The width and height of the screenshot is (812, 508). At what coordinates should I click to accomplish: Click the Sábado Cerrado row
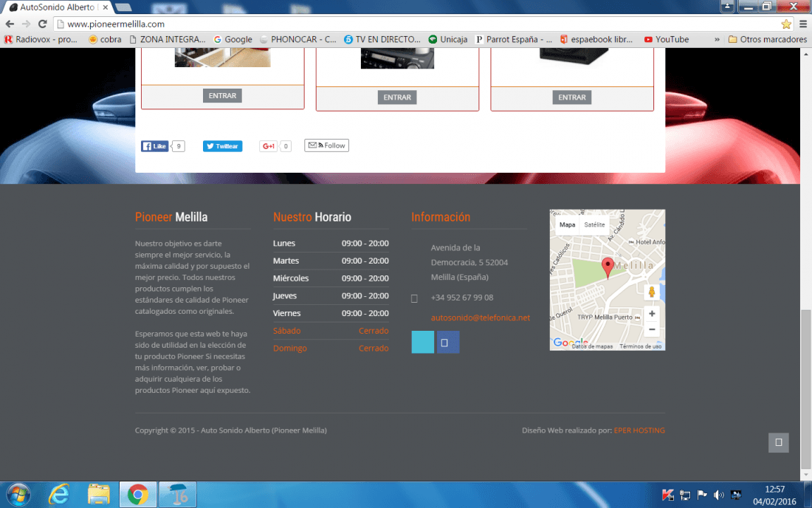(x=331, y=330)
